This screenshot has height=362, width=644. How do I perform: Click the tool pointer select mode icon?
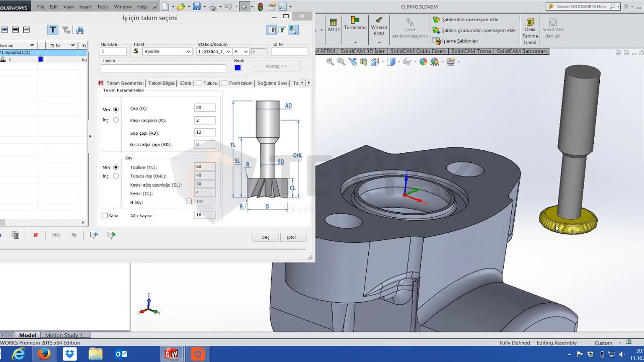[293, 30]
